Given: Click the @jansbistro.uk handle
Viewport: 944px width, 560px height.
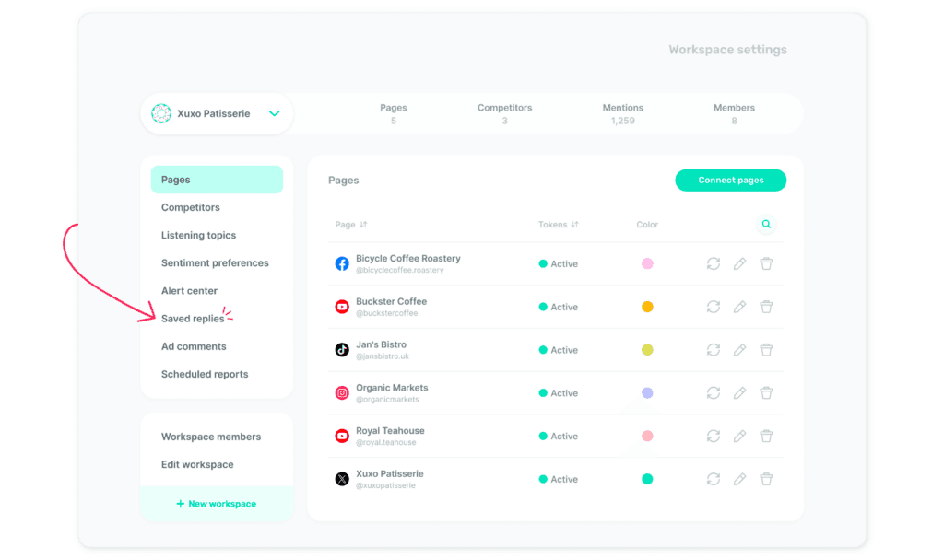Looking at the screenshot, I should [383, 356].
